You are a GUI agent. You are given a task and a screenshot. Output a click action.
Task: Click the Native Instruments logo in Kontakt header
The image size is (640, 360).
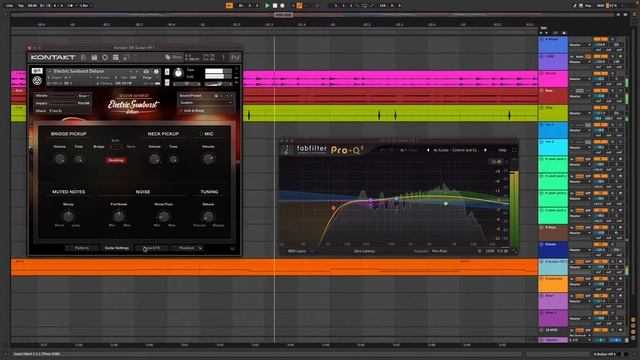[235, 58]
